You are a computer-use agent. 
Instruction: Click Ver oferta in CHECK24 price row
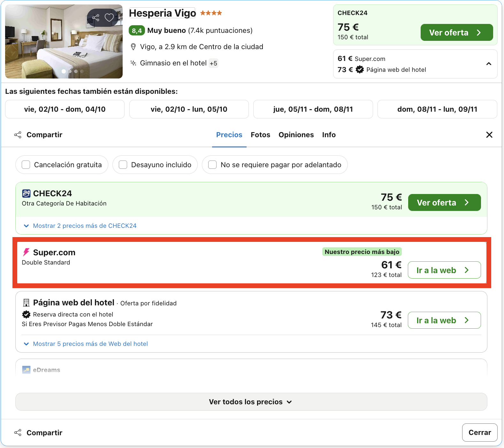click(445, 203)
